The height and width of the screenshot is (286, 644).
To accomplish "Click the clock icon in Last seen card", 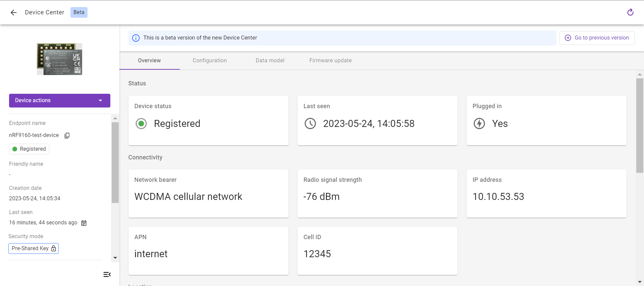I will [x=310, y=124].
